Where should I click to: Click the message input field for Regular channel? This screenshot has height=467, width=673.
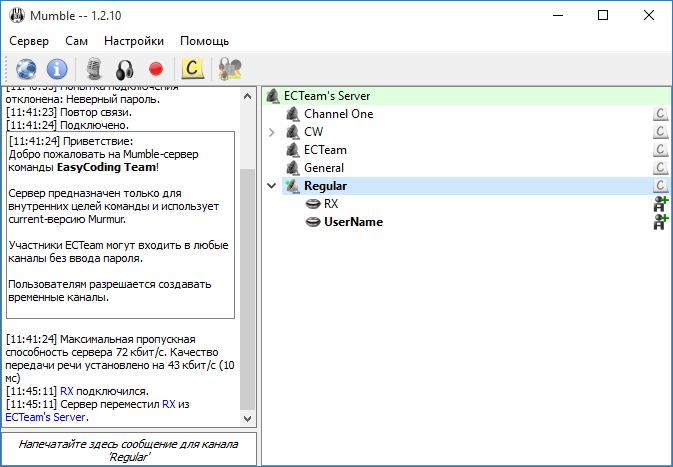(128, 449)
